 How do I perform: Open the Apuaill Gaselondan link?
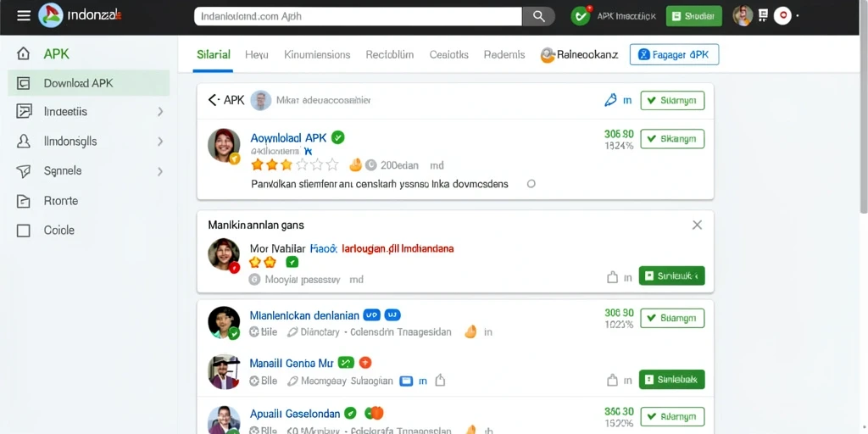point(294,413)
